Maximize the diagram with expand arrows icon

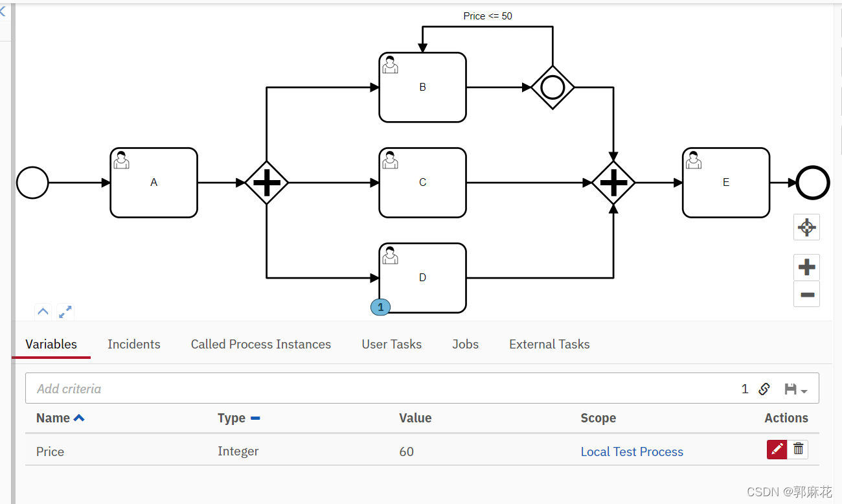[65, 312]
